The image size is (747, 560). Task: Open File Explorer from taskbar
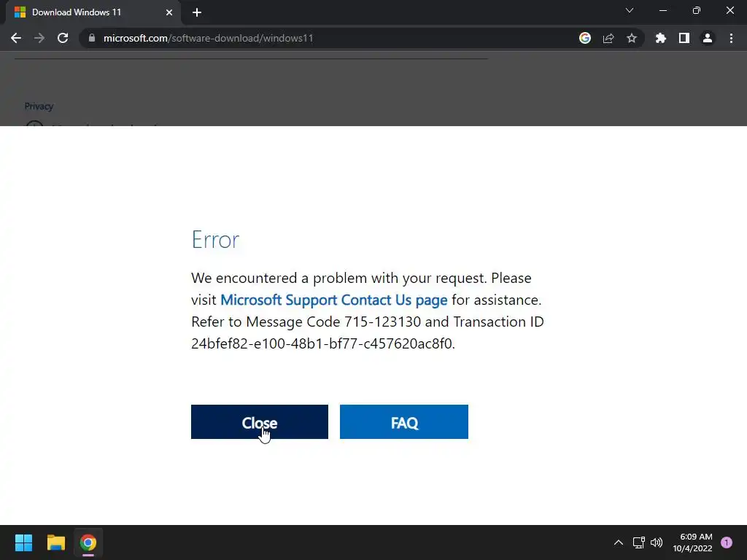(x=55, y=542)
